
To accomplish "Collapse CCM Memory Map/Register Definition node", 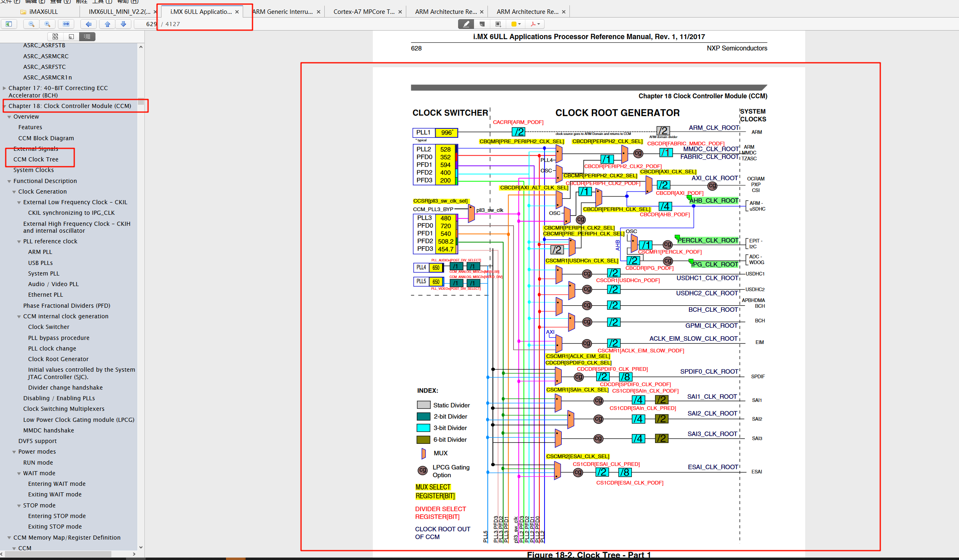I will click(x=9, y=538).
